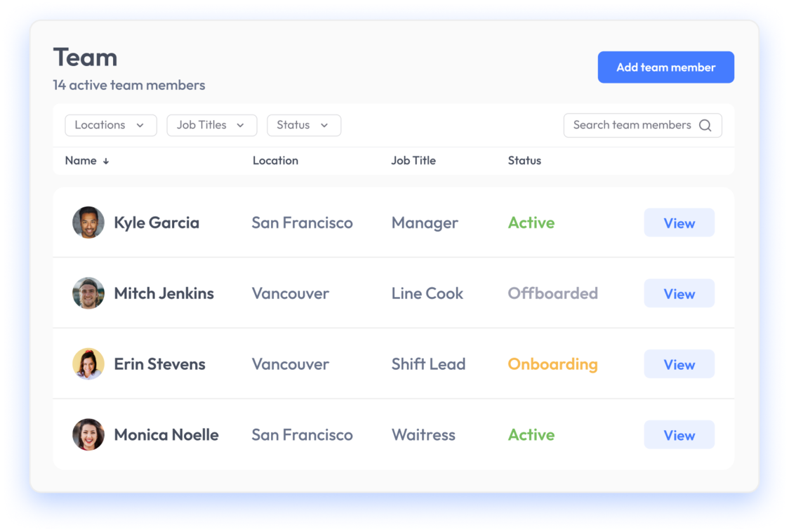Click Kyle Garcia's profile avatar
The width and height of the screenshot is (789, 532).
88,222
